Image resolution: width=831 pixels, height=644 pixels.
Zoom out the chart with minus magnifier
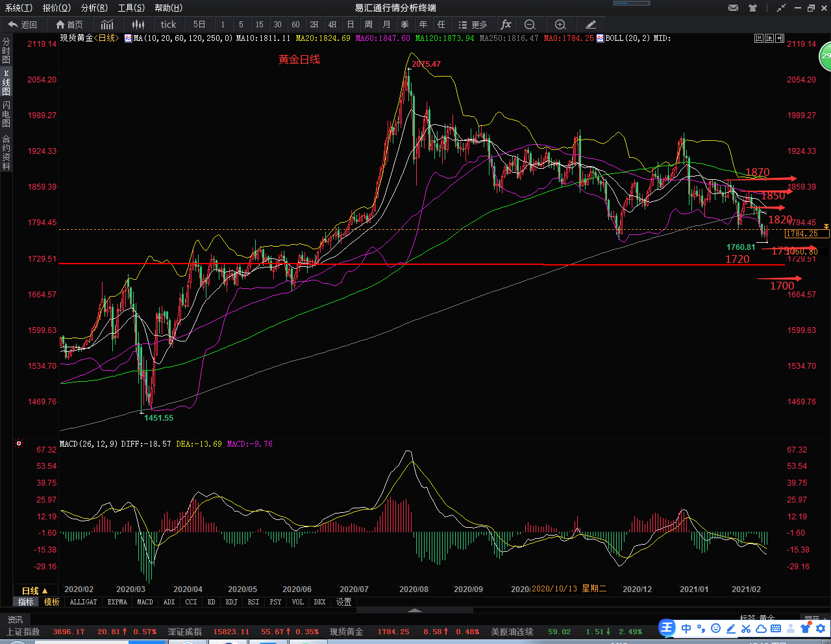pos(530,25)
